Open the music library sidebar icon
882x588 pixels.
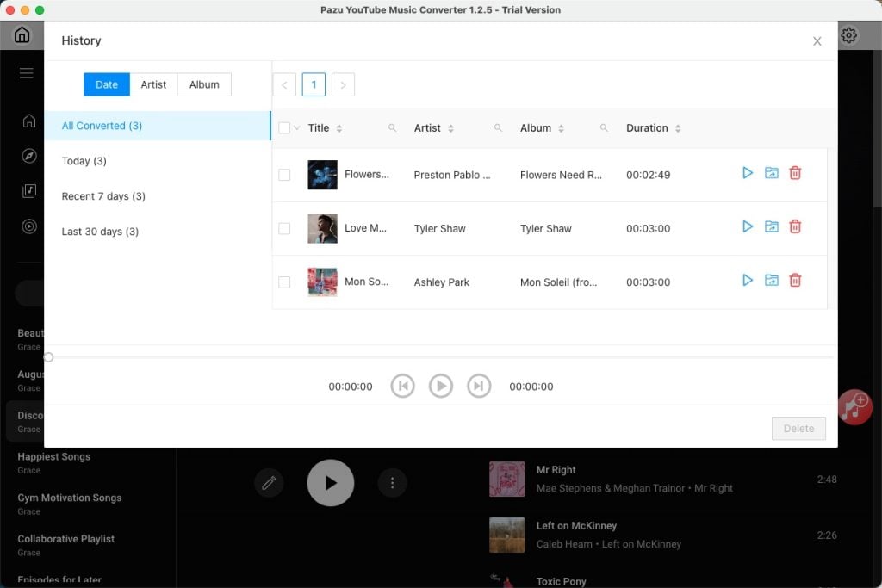tap(28, 191)
